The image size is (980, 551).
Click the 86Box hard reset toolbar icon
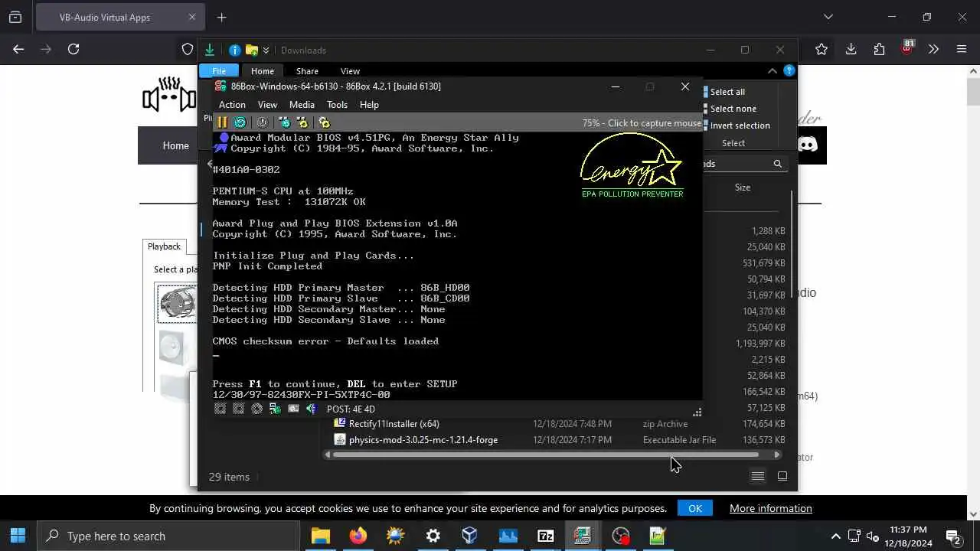240,122
